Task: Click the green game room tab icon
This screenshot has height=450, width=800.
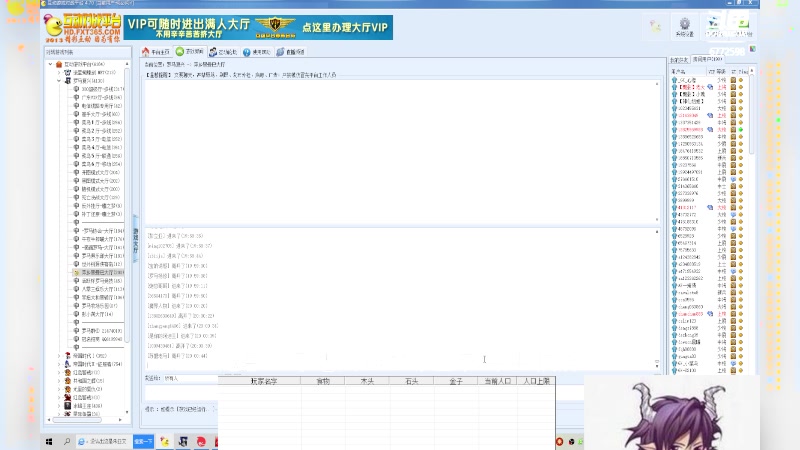Action: tap(180, 52)
